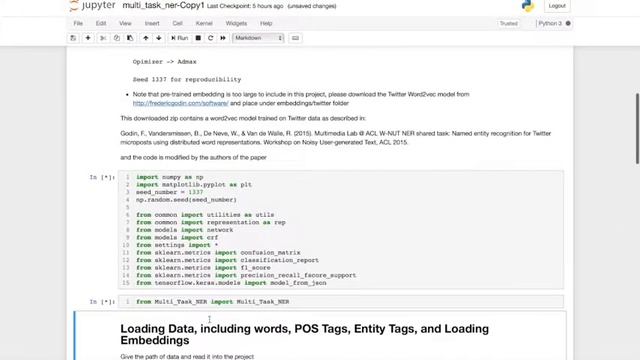Viewport: 640px width, 360px height.
Task: Click the save and checkpoint icon
Action: 73,38
